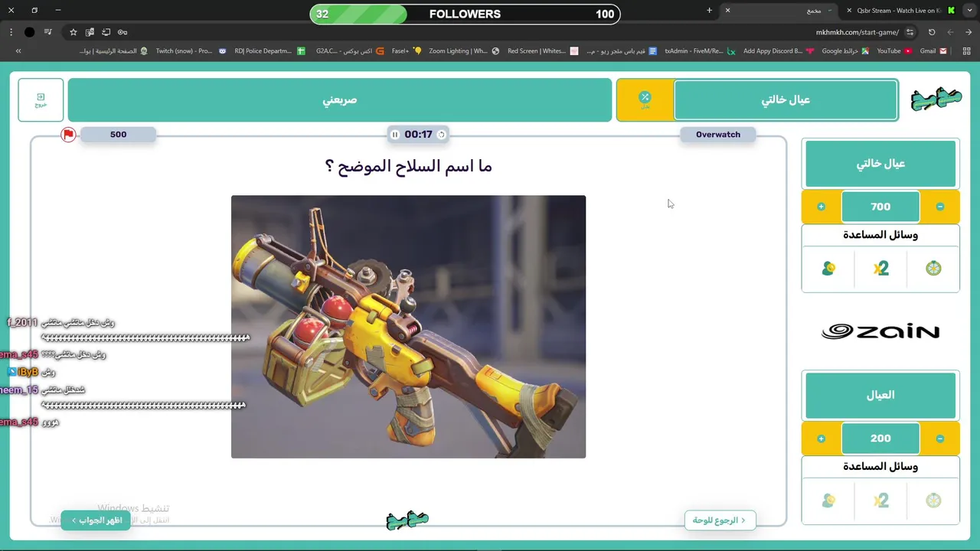Click the question text ما اسم السلاح الموضح
The image size is (980, 551).
click(x=408, y=166)
